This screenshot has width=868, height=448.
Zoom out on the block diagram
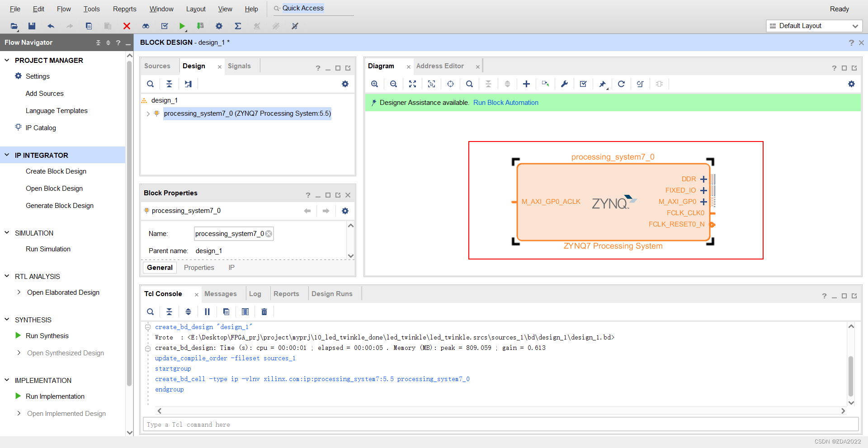[x=393, y=84]
